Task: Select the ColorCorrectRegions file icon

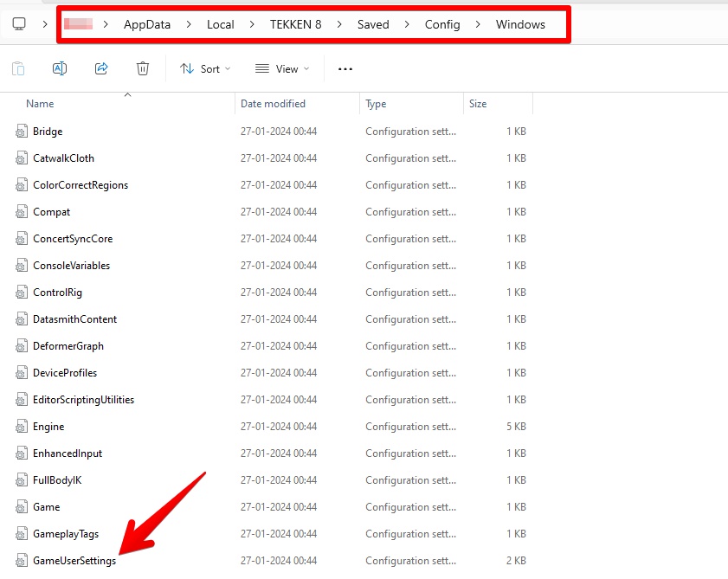Action: (x=22, y=185)
